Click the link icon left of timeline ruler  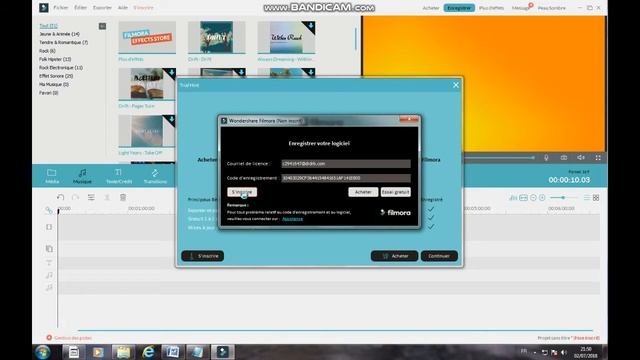(x=49, y=210)
